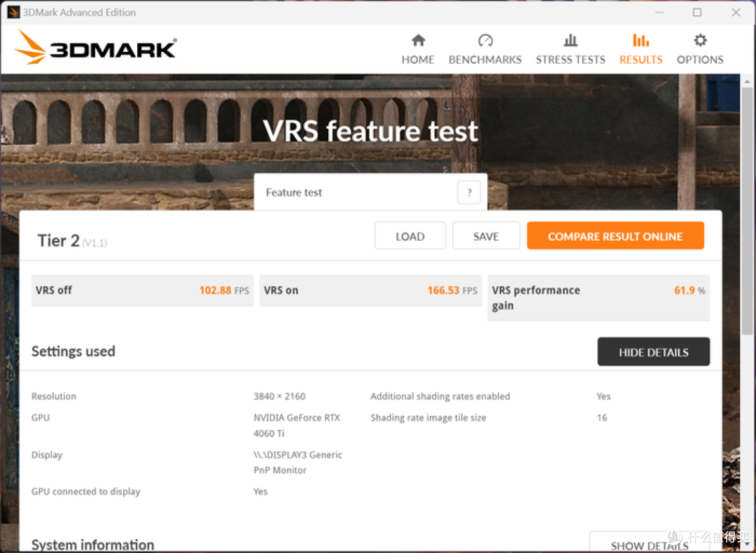756x553 pixels.
Task: Open the OPTIONS tab label
Action: click(x=700, y=59)
